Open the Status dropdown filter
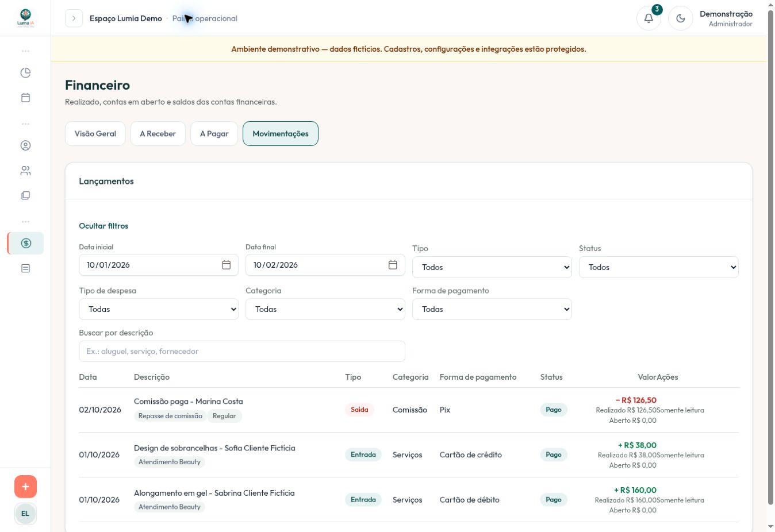This screenshot has width=775, height=532. click(659, 267)
